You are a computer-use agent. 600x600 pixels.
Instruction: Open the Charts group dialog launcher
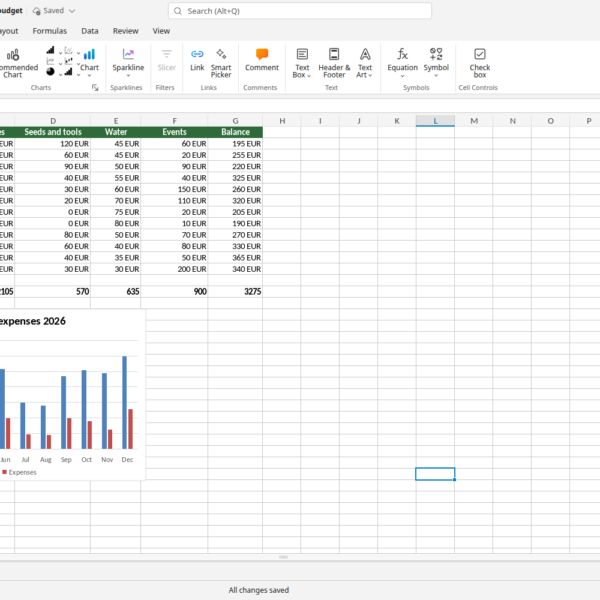pos(95,88)
